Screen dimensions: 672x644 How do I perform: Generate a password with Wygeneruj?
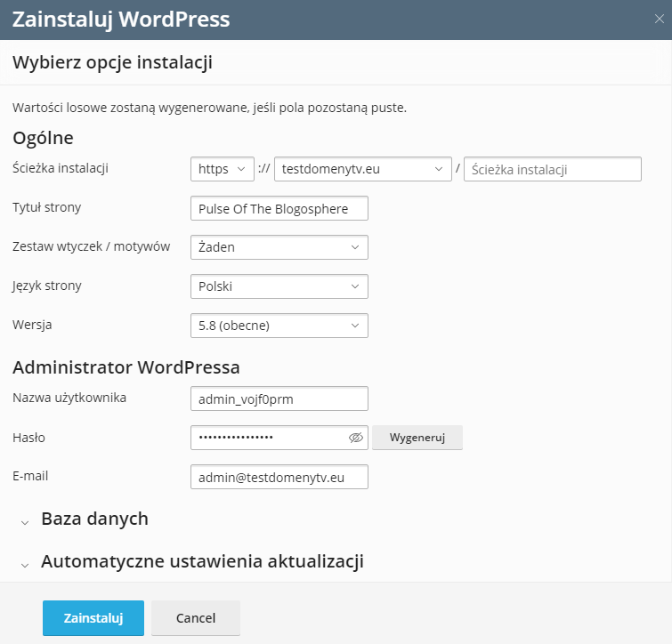tap(417, 437)
